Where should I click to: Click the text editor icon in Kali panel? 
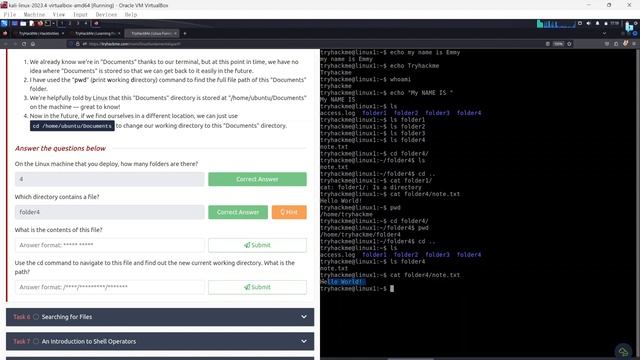(x=31, y=23)
